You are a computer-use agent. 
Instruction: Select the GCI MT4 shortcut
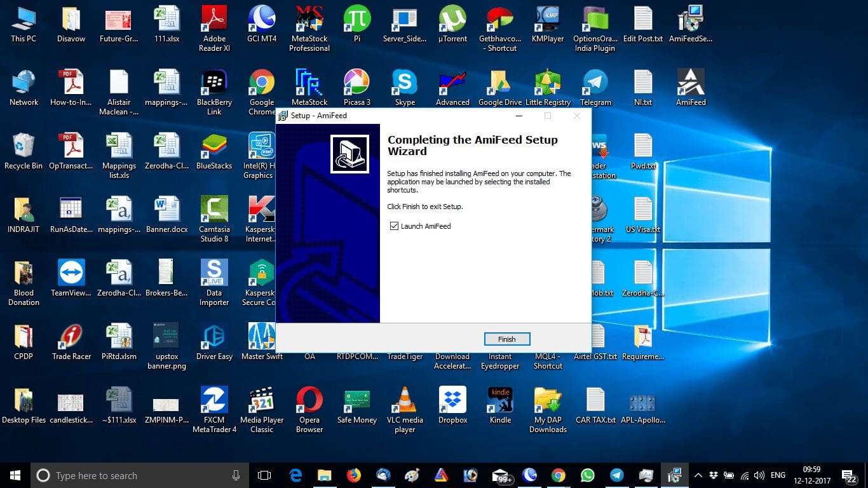point(262,24)
